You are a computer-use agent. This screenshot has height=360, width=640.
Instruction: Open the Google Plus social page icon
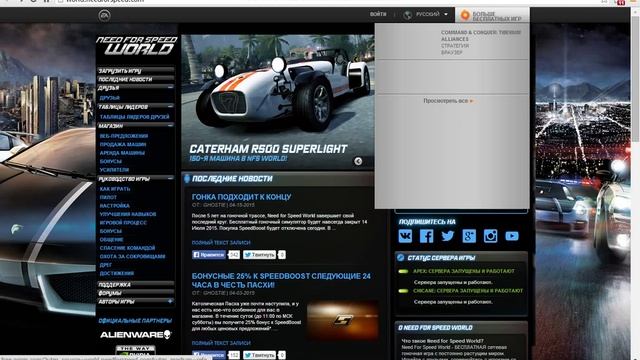pyautogui.click(x=469, y=236)
